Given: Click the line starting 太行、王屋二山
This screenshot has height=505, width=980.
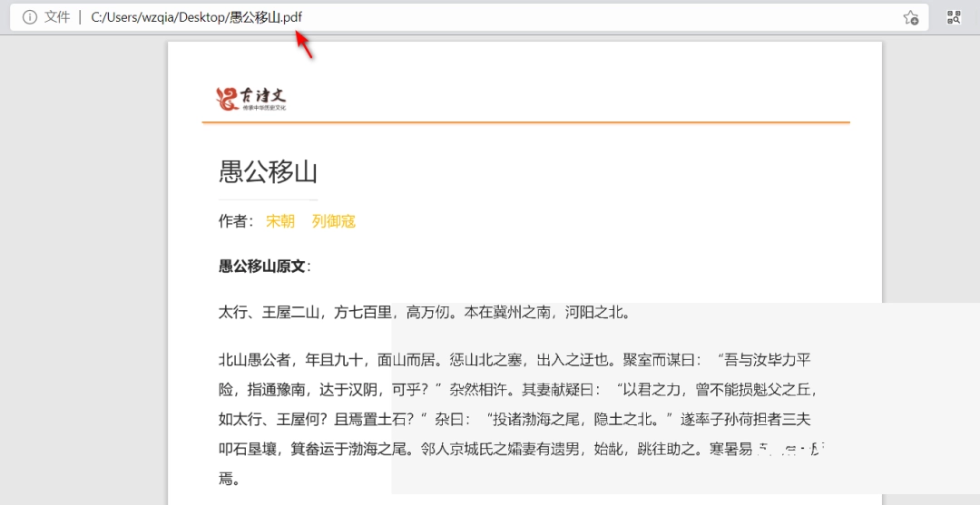Looking at the screenshot, I should click(424, 313).
